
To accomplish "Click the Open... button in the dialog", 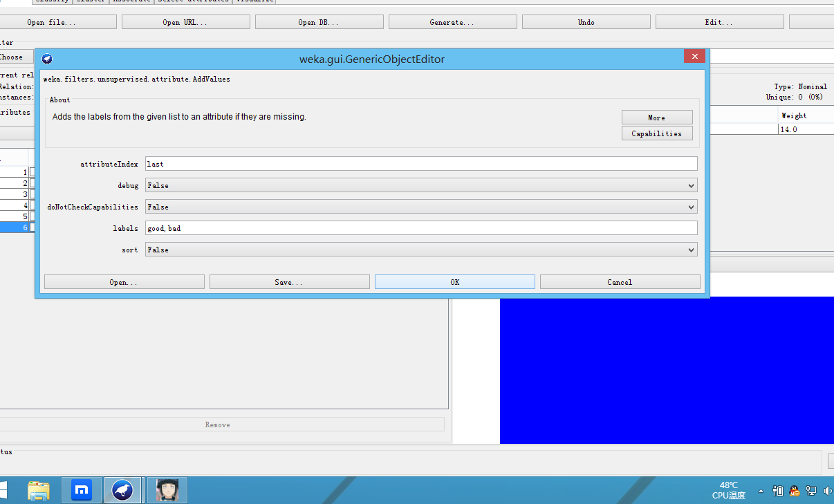I will tap(124, 282).
